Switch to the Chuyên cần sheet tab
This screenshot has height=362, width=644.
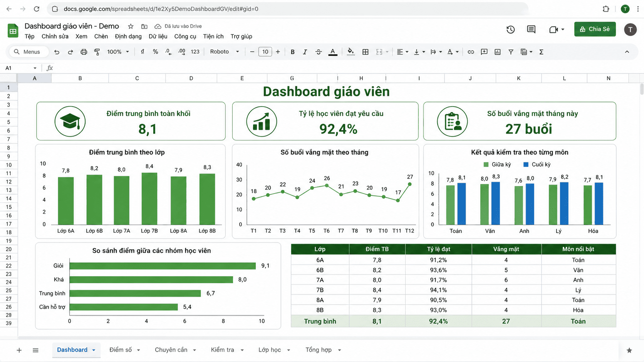point(171,350)
